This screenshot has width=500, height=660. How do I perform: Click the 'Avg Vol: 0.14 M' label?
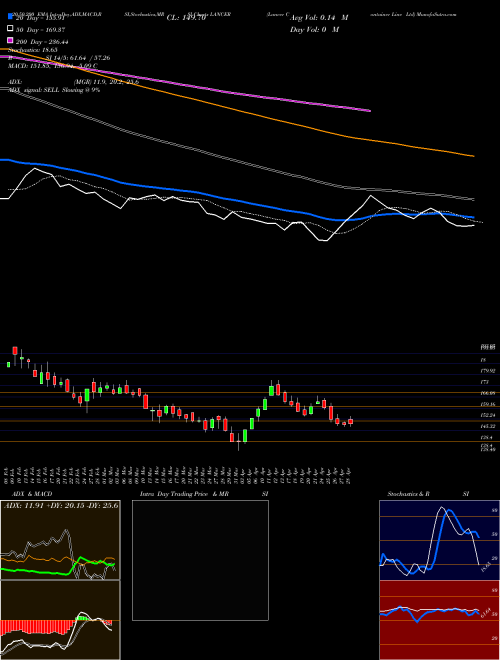pos(319,18)
